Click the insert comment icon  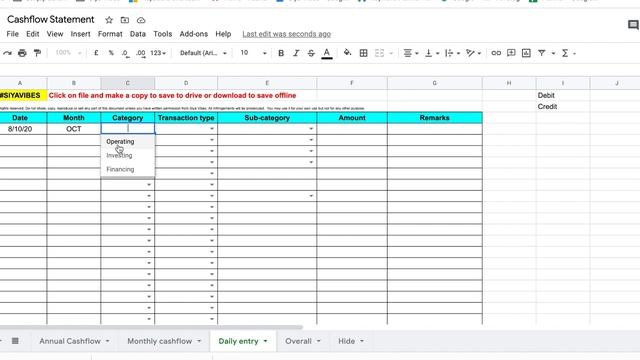tap(511, 53)
